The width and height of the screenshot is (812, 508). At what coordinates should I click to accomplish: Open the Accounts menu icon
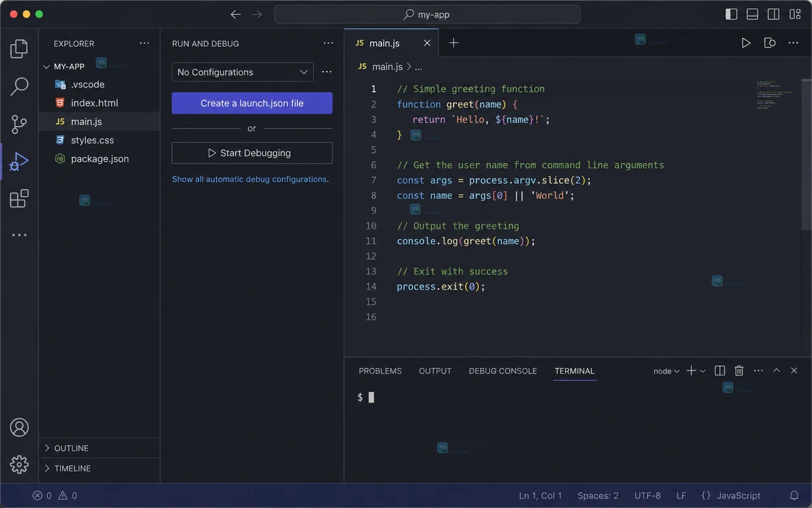(19, 427)
